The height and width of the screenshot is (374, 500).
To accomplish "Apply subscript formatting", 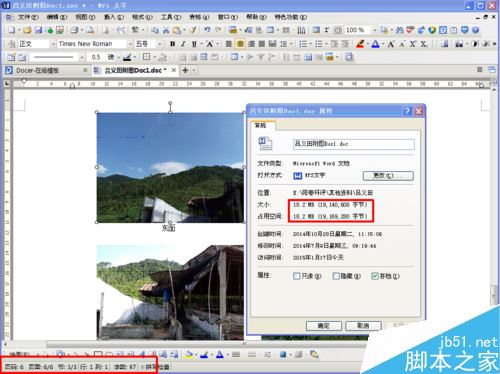I will [423, 44].
